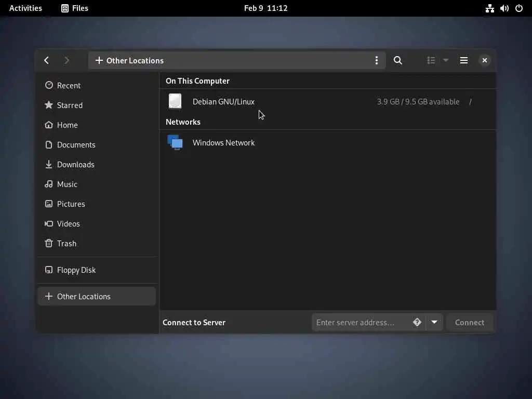Click the Music note icon
Screen dimensions: 532x399
[49, 184]
